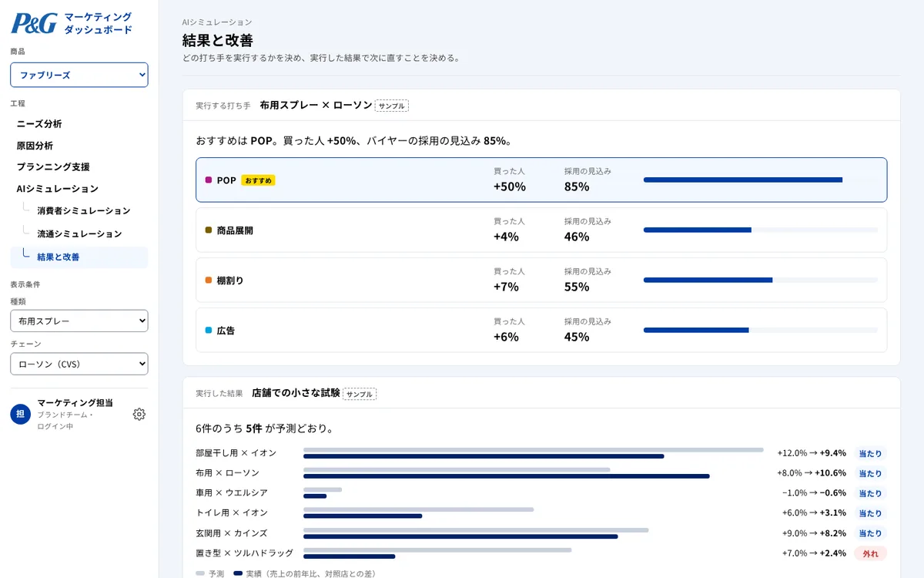This screenshot has width=924, height=578.
Task: Click the 55% adoption progress bar
Action: 760,280
